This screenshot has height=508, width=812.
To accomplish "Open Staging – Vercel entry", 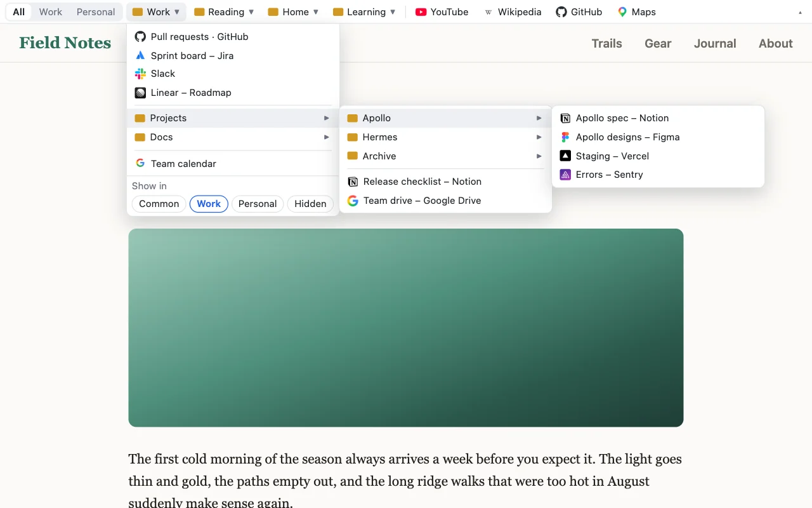I will point(658,156).
